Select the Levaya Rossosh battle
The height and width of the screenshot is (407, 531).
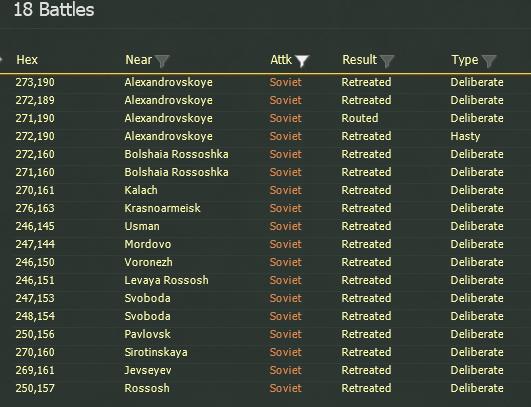pos(266,280)
